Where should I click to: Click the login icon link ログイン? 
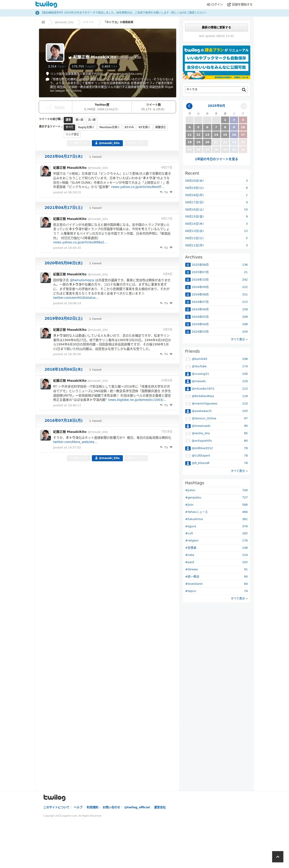pos(214,4)
